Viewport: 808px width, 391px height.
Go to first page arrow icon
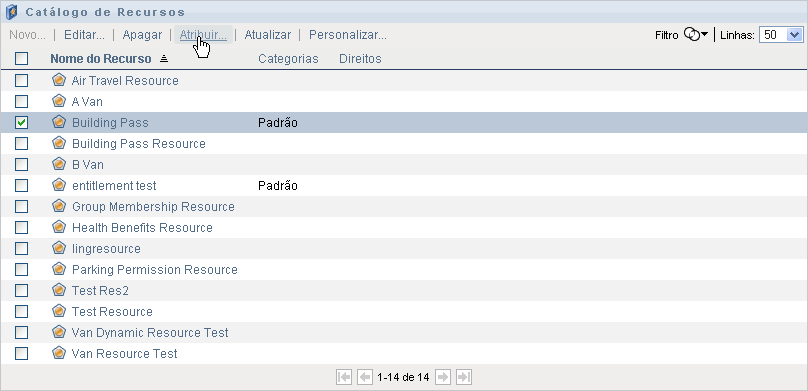344,377
